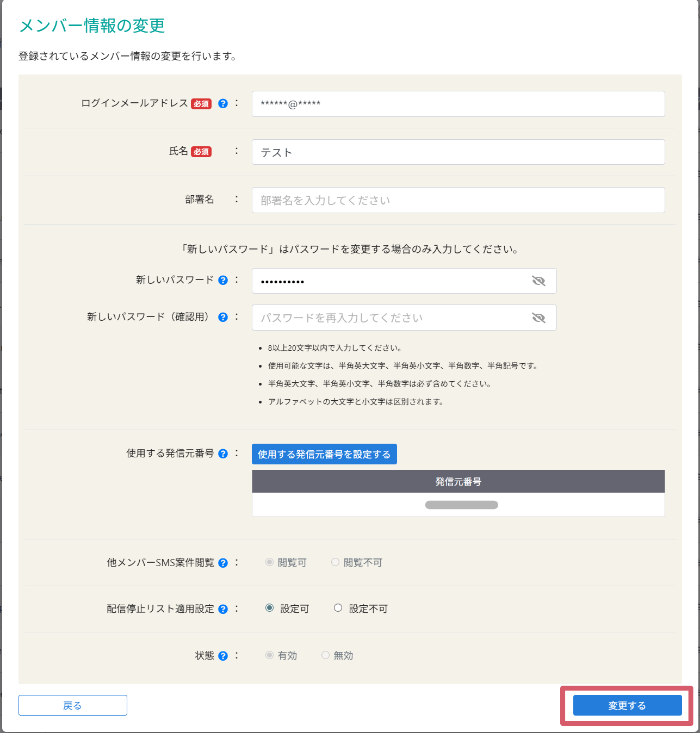Viewport: 700px width, 733px height.
Task: Keep 設定可 selected by clicking its radio button
Action: tap(270, 608)
